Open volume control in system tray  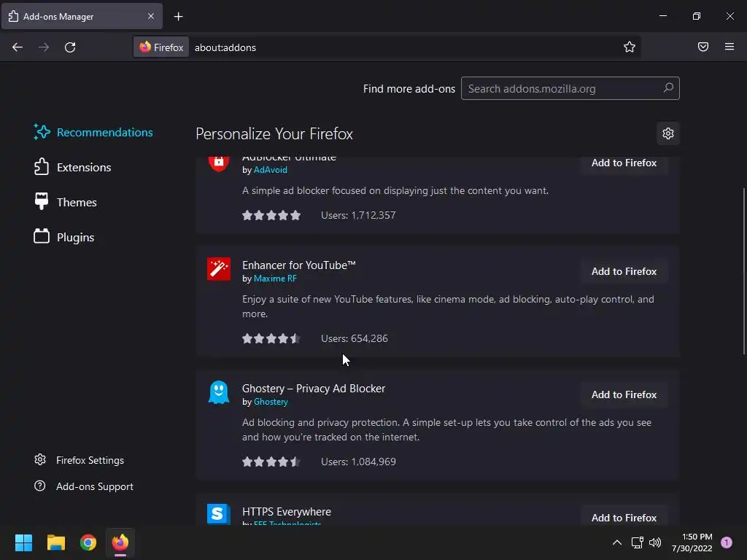click(655, 542)
